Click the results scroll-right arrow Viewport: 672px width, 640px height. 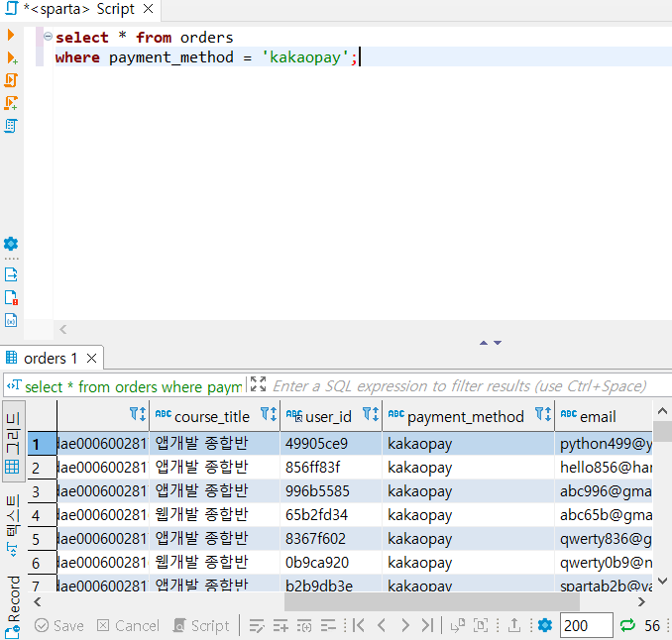pyautogui.click(x=641, y=602)
